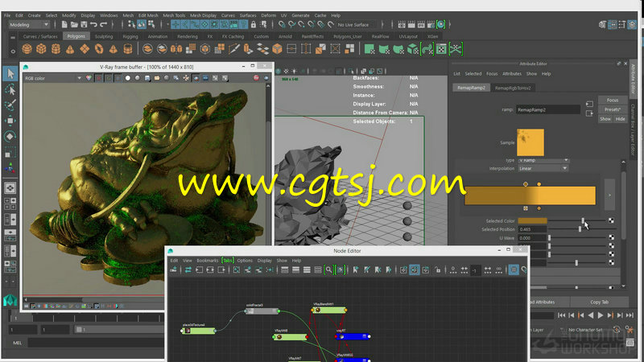This screenshot has width=644, height=362.
Task: Switch to the Rendering shelf tab
Action: coord(188,36)
